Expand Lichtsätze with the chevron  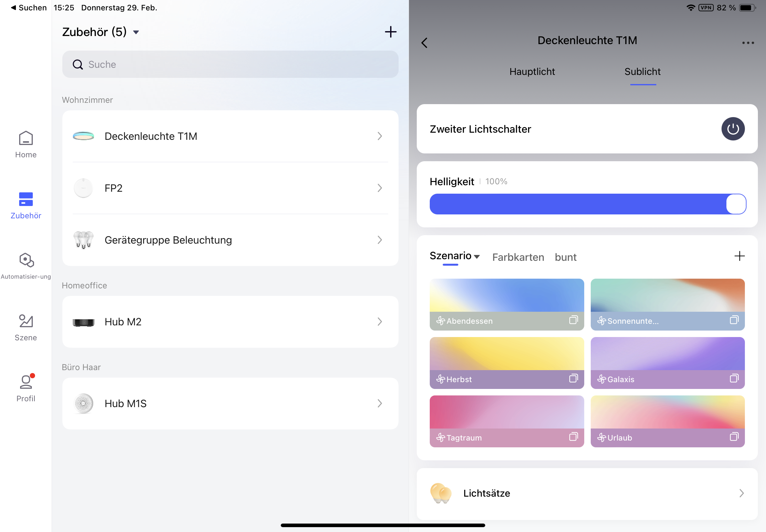[741, 493]
